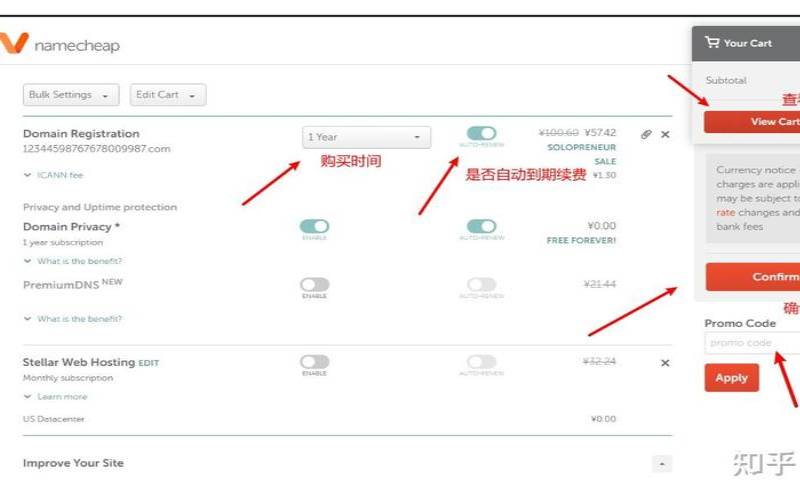The image size is (800, 500).
Task: Open the Bulk Settings dropdown
Action: tap(71, 95)
